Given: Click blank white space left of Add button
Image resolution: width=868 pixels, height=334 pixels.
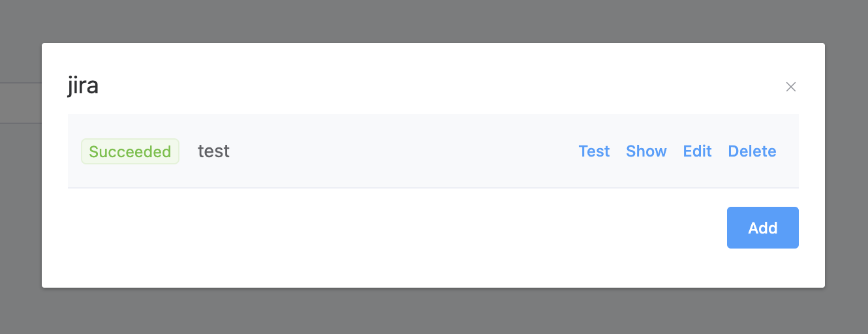Looking at the screenshot, I should pos(392,228).
